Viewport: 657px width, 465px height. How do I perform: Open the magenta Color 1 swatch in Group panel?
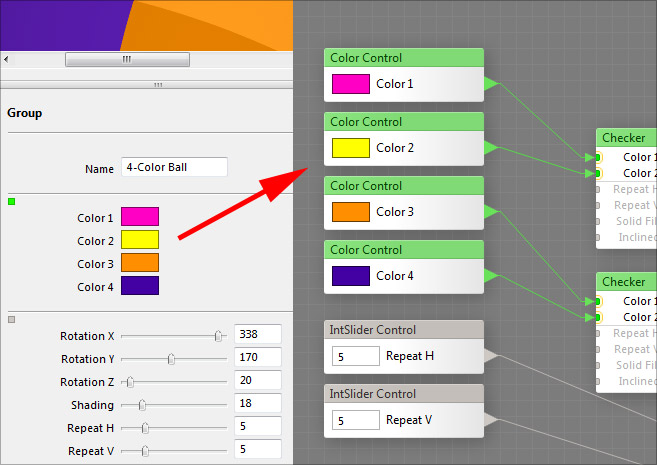[x=139, y=216]
